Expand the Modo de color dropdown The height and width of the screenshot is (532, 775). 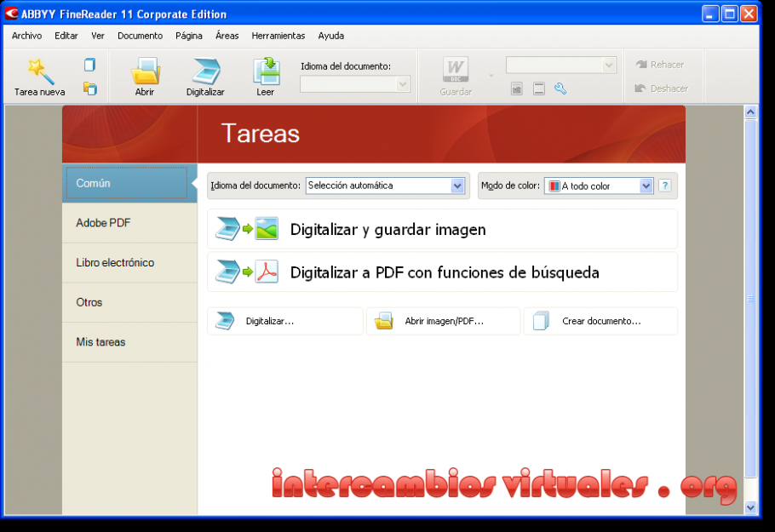coord(645,186)
